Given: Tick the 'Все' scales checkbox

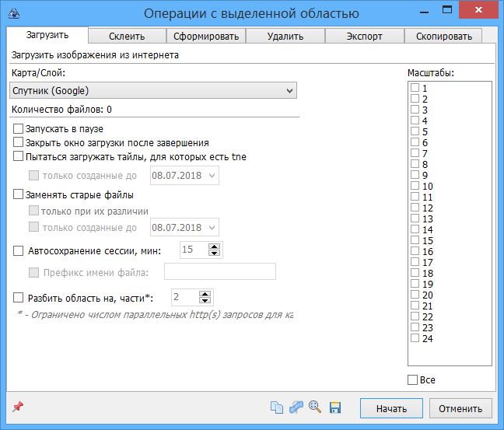Looking at the screenshot, I should tap(413, 380).
